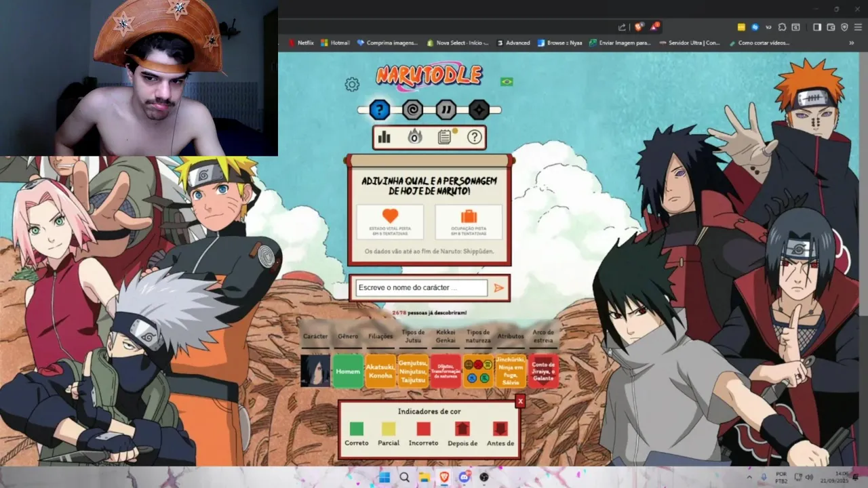Click the Genjutsu, Ninjutsu, Taijutsu tile
The height and width of the screenshot is (488, 868).
click(413, 371)
